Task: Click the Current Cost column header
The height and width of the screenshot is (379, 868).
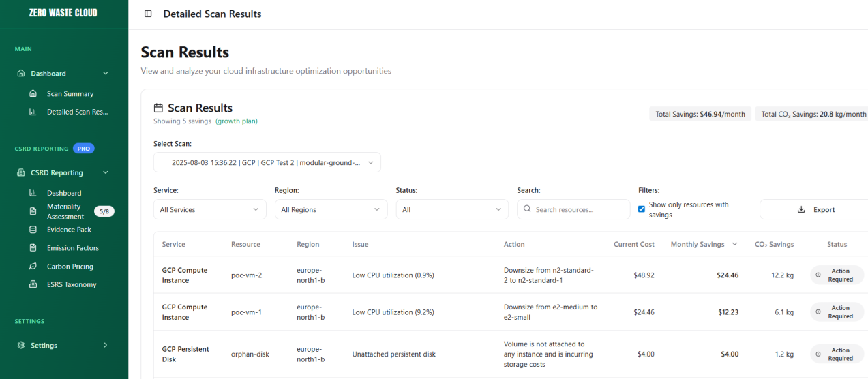Action: tap(633, 244)
